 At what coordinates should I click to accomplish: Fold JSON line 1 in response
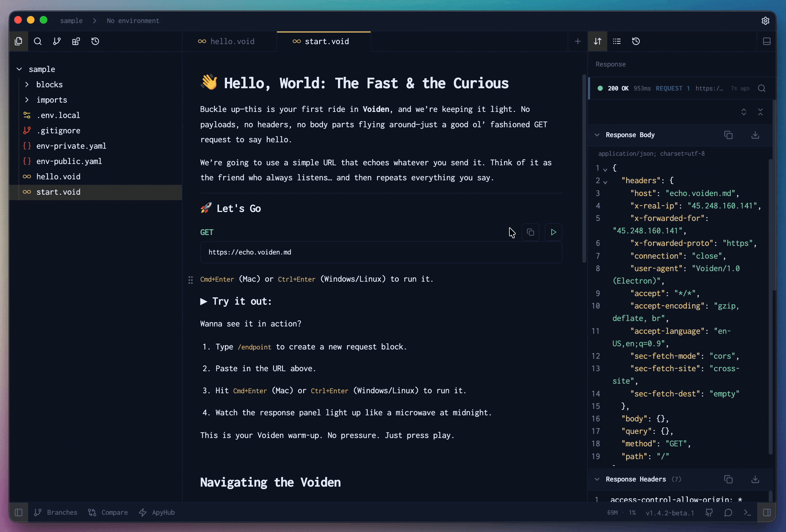point(605,169)
